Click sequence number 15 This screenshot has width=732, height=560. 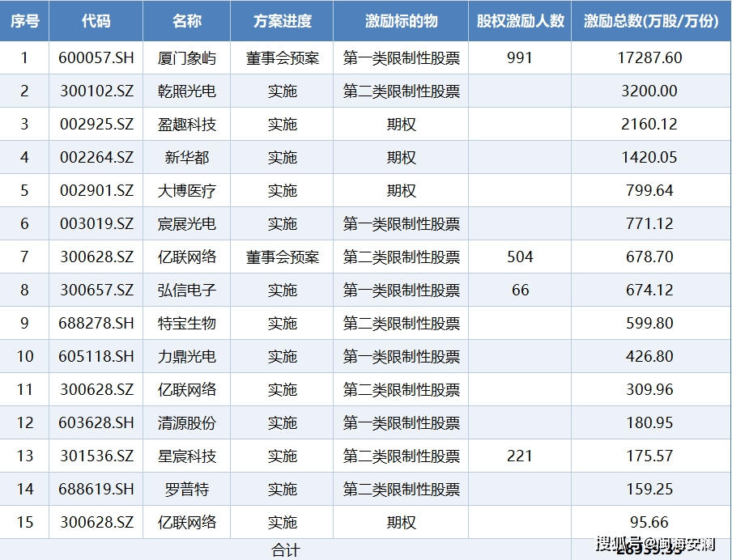click(25, 522)
